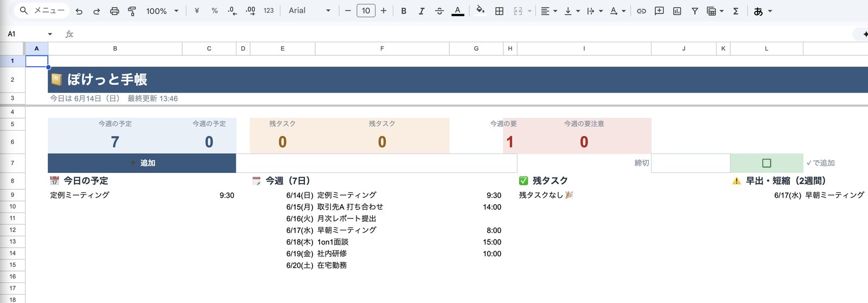Select column I header
This screenshot has width=868, height=303.
pyautogui.click(x=584, y=48)
